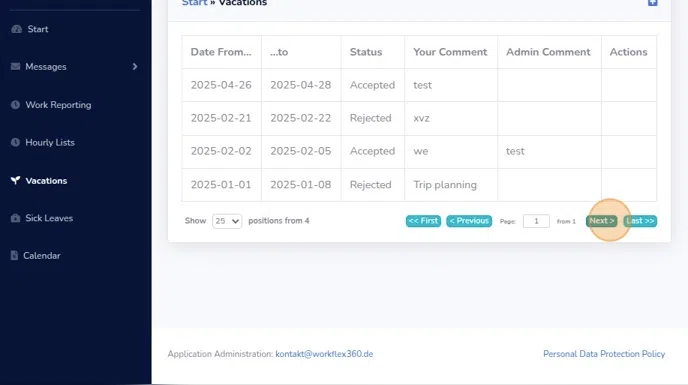Click the Start breadcrumb link
Screen dimensions: 688x385
pos(194,3)
